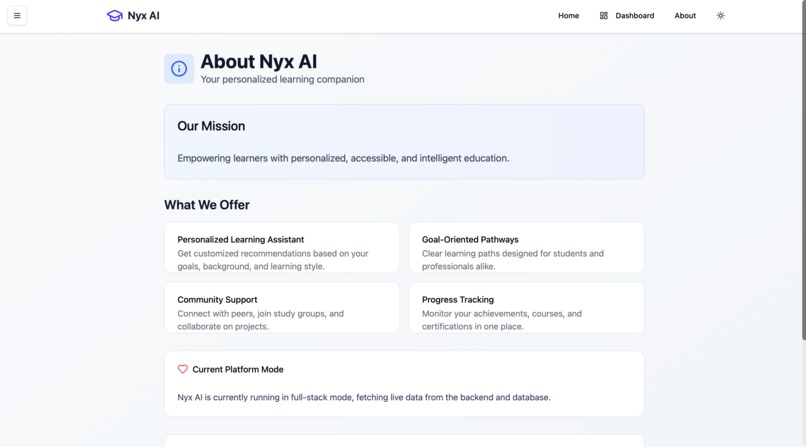
Task: Open the About nav link
Action: (x=685, y=16)
